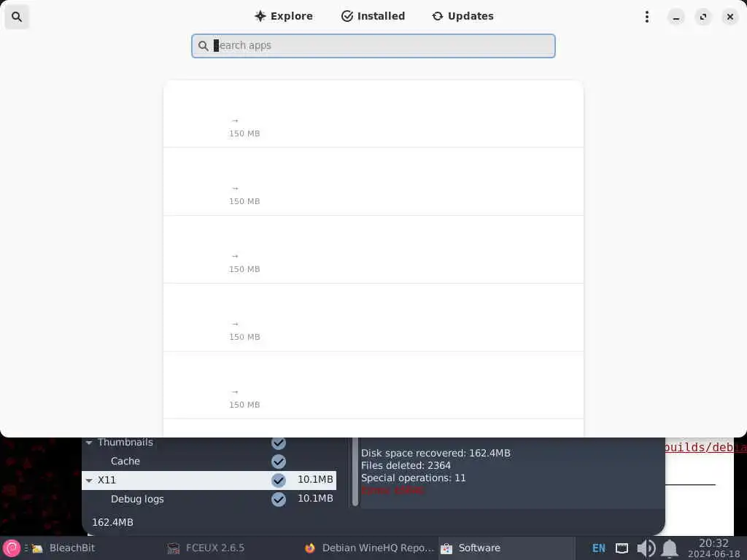Uncheck X11 checkbox in BleachBit
The height and width of the screenshot is (560, 747).
[x=279, y=480]
